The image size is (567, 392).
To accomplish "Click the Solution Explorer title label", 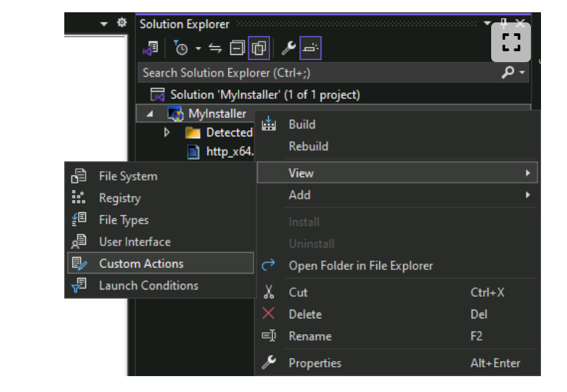I will (184, 25).
